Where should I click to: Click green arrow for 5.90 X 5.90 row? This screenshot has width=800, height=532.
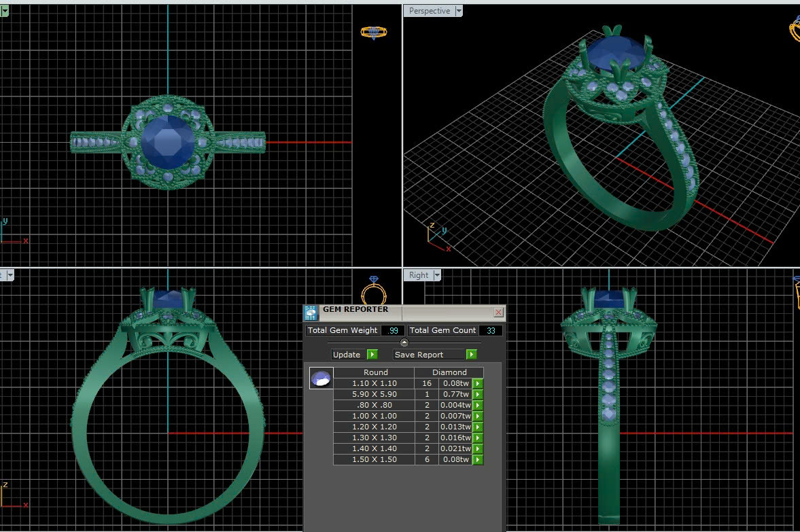(x=478, y=395)
